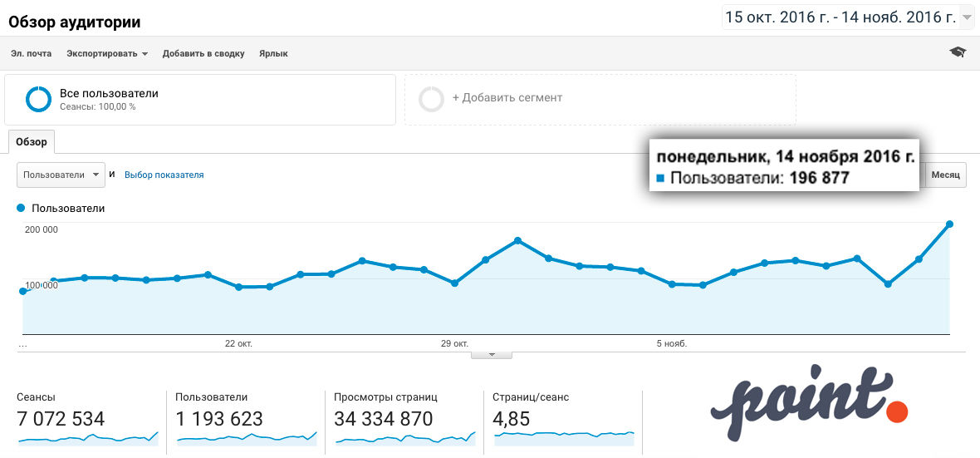This screenshot has width=980, height=458.
Task: Select the Месяц time granularity button
Action: click(946, 175)
